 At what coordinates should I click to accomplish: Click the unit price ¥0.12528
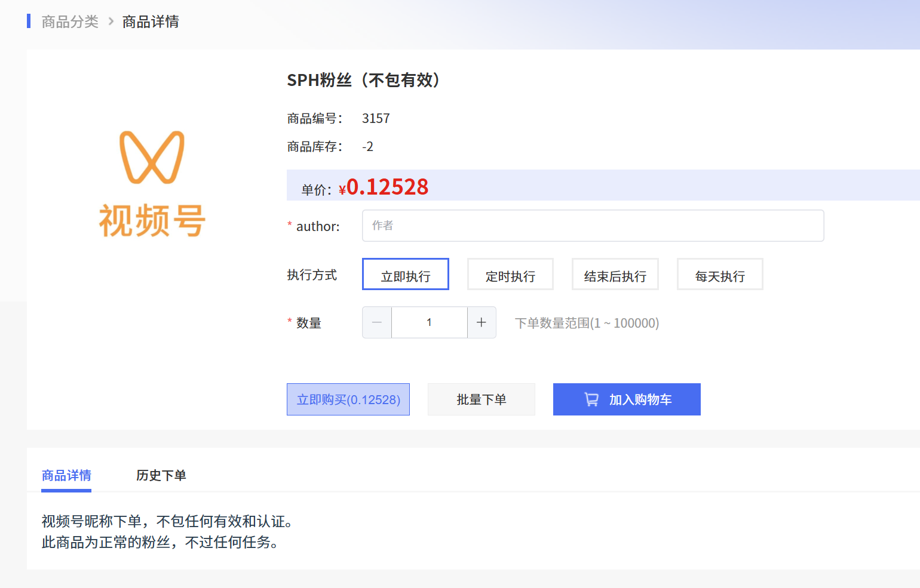384,187
